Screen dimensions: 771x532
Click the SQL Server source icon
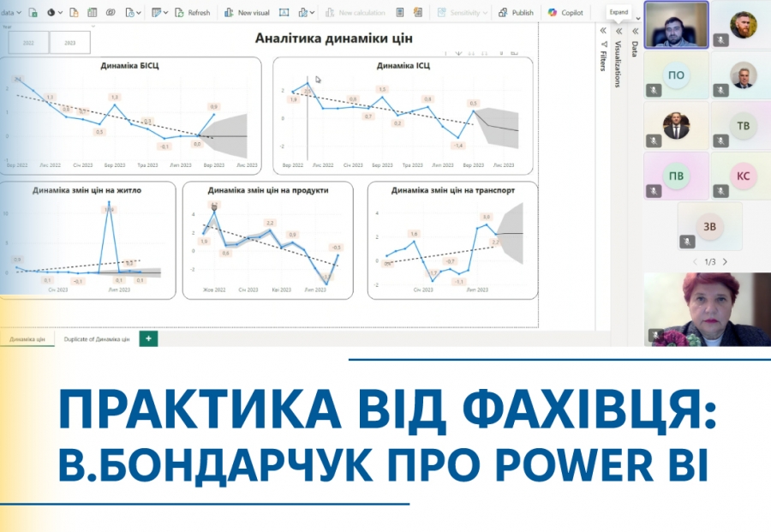[x=74, y=13]
